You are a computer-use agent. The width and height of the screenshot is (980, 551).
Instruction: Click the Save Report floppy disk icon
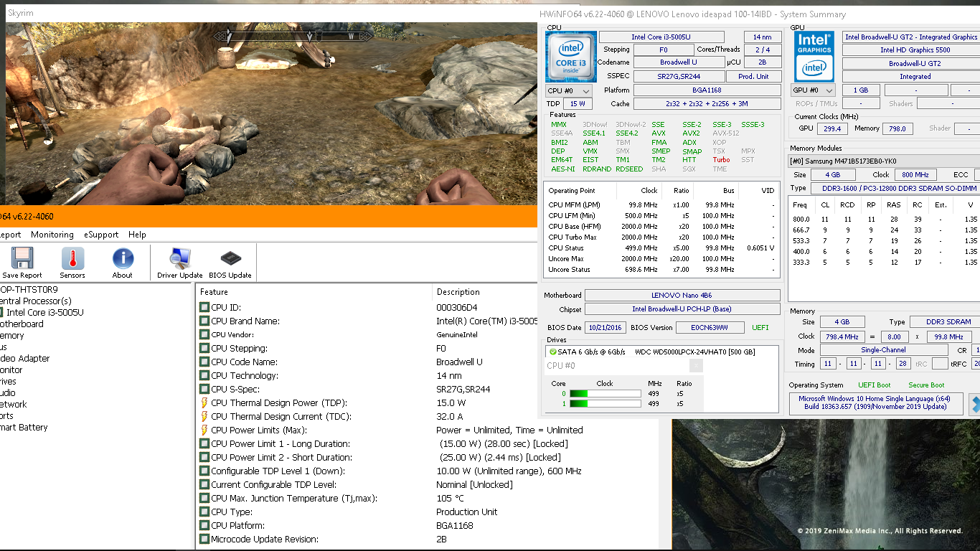(22, 259)
